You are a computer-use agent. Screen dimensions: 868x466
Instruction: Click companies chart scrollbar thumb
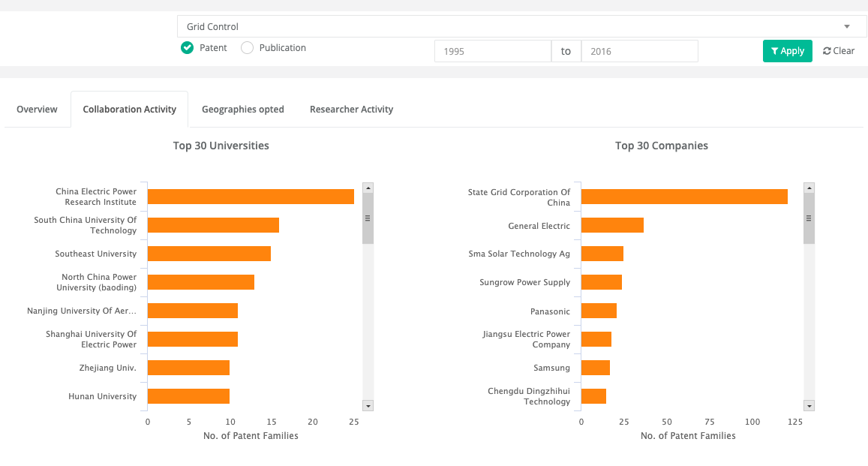pos(809,218)
